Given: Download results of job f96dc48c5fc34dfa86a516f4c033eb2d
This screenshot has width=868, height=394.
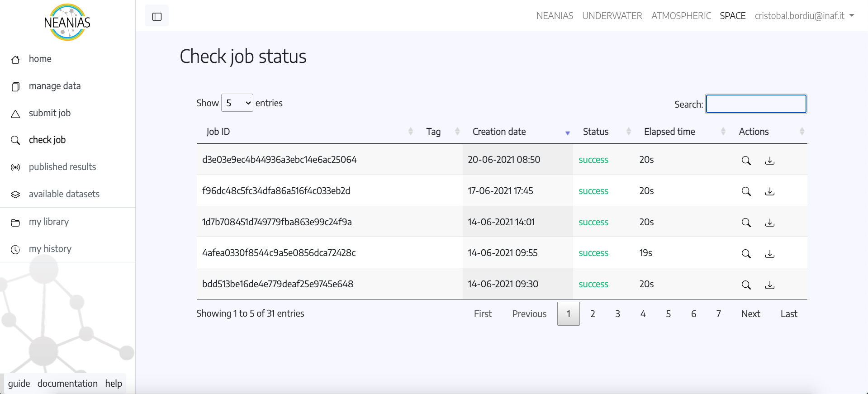Looking at the screenshot, I should 769,191.
